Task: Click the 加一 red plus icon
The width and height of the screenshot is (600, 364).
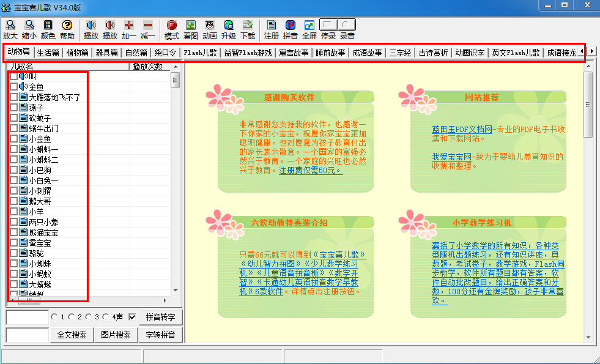Action: (x=129, y=25)
